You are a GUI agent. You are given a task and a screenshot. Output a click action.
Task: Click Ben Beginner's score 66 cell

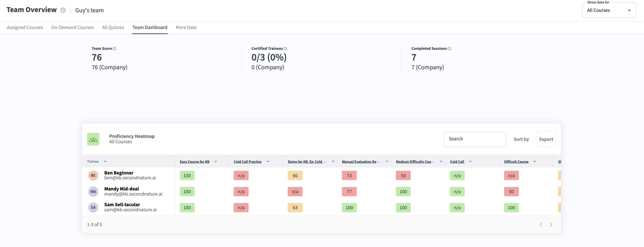coord(295,175)
